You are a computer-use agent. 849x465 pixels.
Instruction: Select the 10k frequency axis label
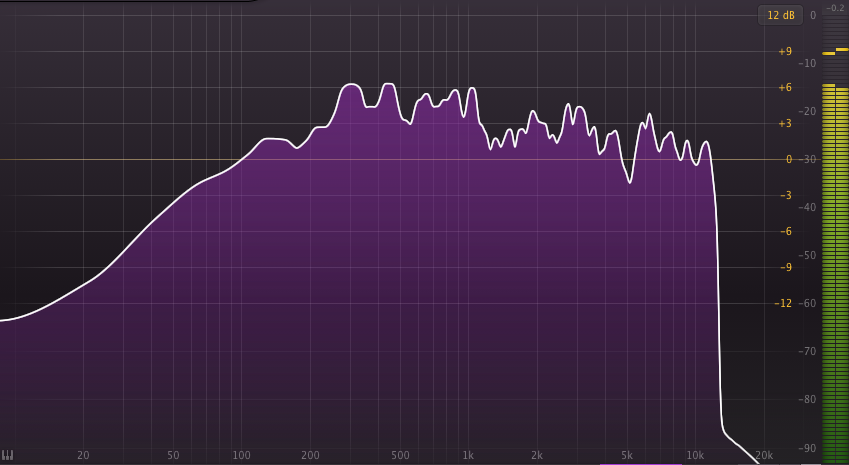[695, 455]
